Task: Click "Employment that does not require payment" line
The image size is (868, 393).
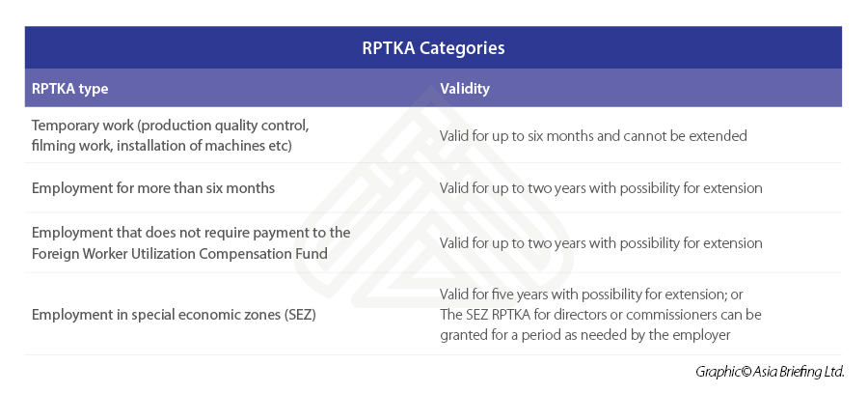Action: pos(190,233)
